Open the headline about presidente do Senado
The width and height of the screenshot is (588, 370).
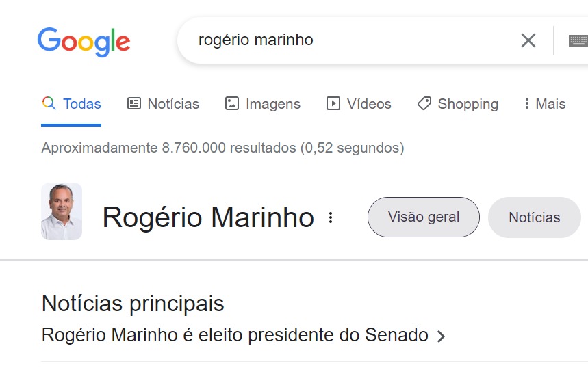coord(235,336)
